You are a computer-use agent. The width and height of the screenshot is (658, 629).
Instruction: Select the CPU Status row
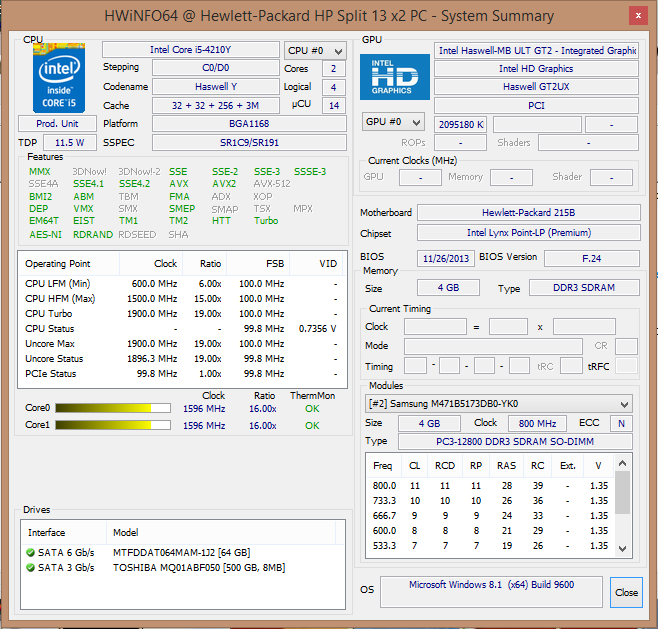click(x=181, y=329)
